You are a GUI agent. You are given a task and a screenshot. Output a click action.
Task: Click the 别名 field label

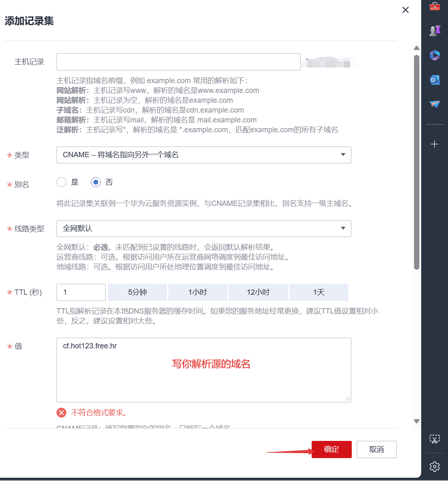tap(22, 185)
